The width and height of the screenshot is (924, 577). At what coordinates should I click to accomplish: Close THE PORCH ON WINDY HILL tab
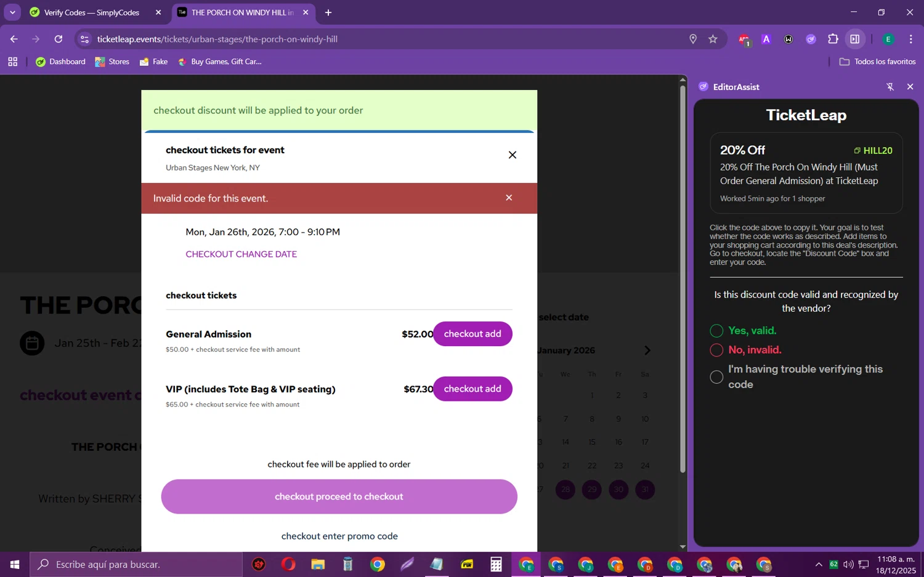pos(306,12)
